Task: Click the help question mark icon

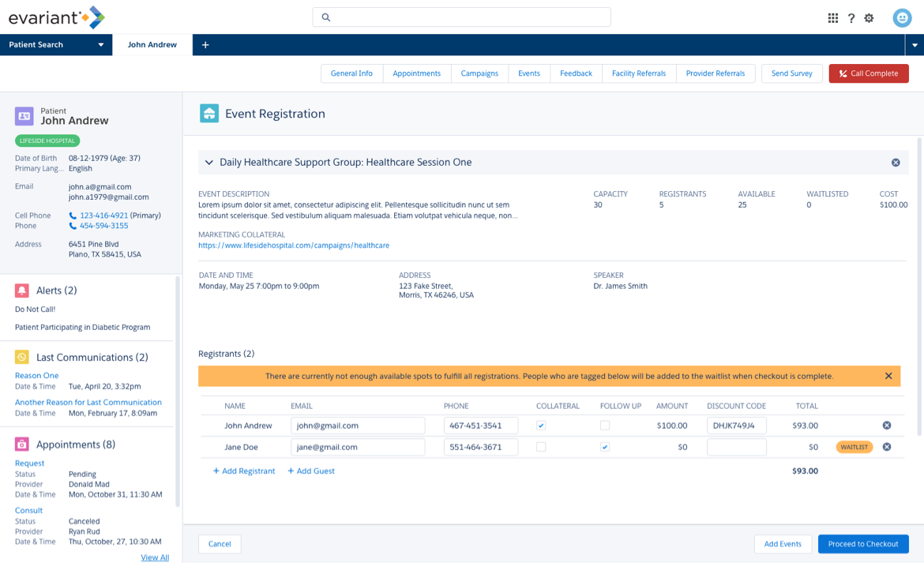Action: tap(851, 18)
